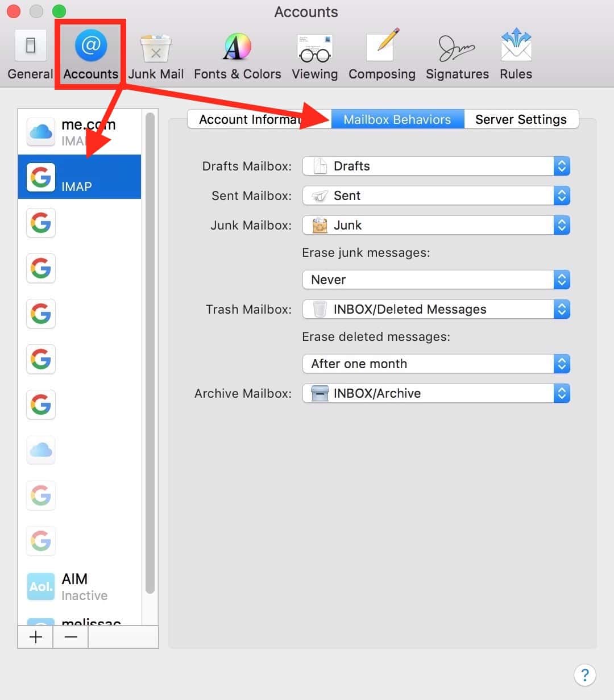Select the me.com iCloud account
The height and width of the screenshot is (700, 614).
point(80,132)
